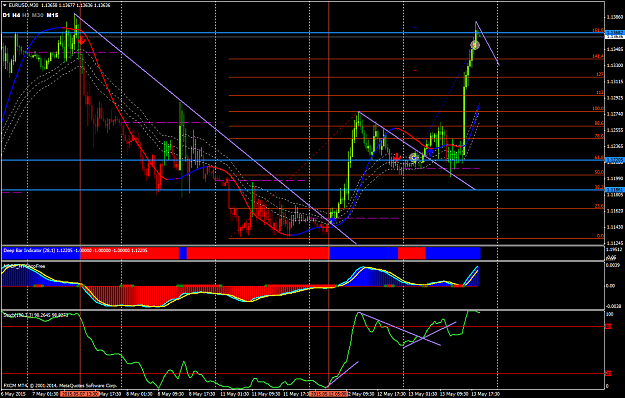
Task: Click the 50.0 Fibonacci level label
Action: (599, 173)
